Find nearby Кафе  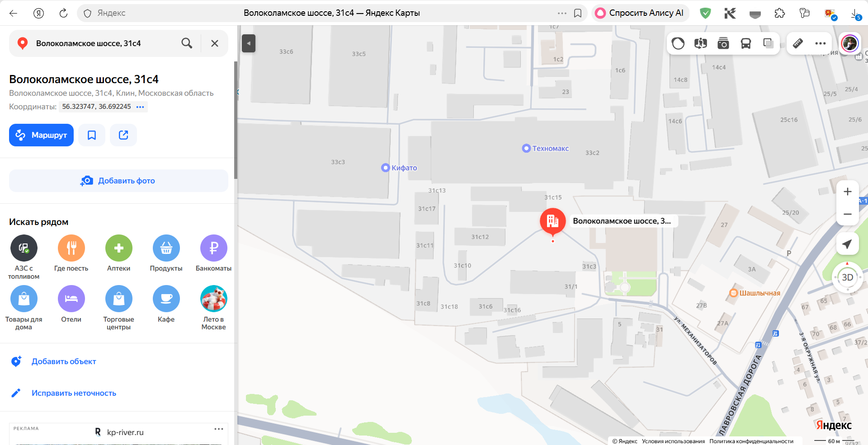pyautogui.click(x=166, y=304)
